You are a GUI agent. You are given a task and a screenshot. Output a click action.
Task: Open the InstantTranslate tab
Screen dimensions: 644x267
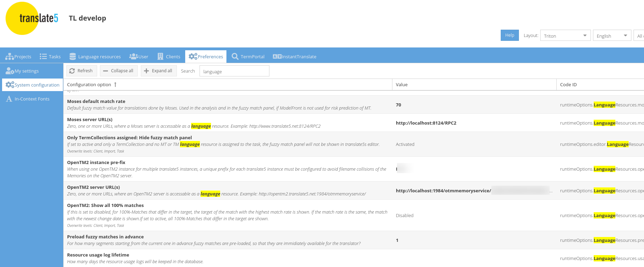click(295, 57)
